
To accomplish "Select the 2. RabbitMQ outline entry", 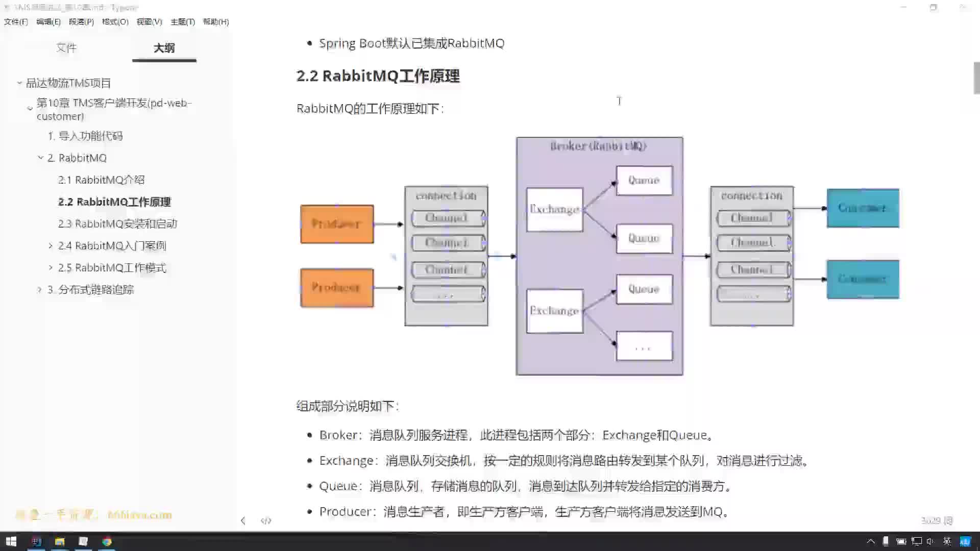I will pyautogui.click(x=77, y=158).
